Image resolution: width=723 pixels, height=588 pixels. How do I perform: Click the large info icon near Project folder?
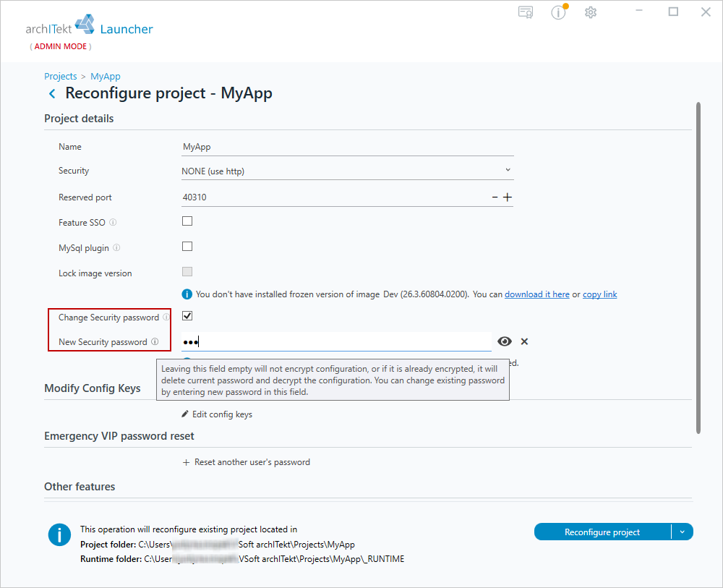tap(59, 535)
